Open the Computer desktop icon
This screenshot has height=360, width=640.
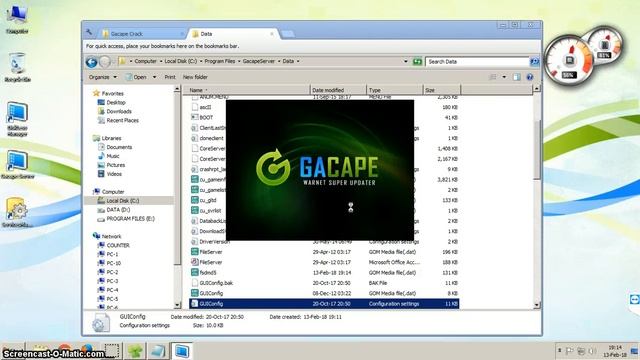(17, 19)
